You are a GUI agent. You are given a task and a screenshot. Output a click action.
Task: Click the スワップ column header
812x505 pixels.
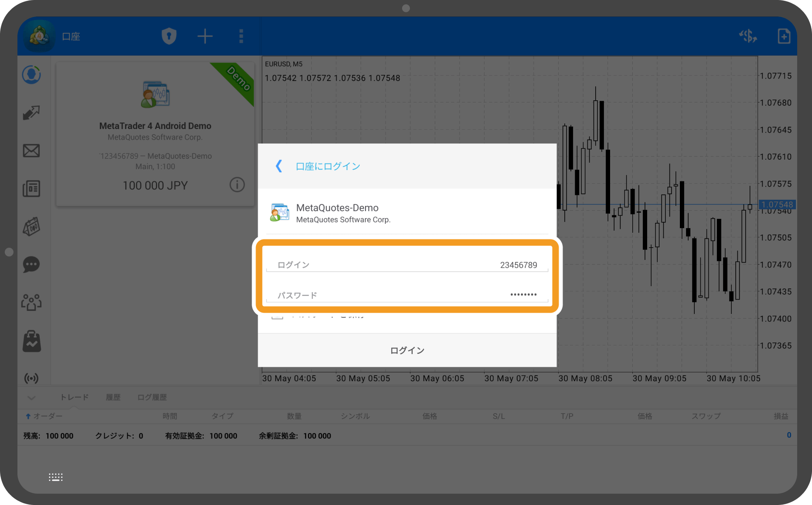706,416
